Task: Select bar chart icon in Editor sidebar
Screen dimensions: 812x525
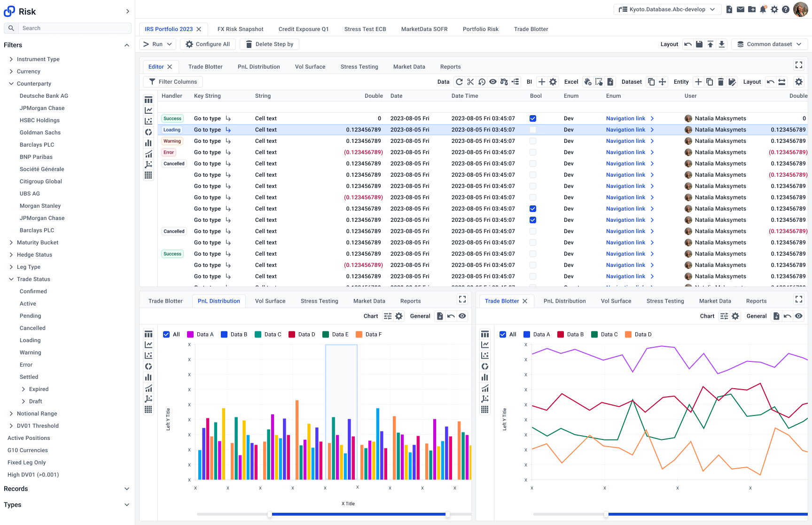Action: [x=148, y=143]
